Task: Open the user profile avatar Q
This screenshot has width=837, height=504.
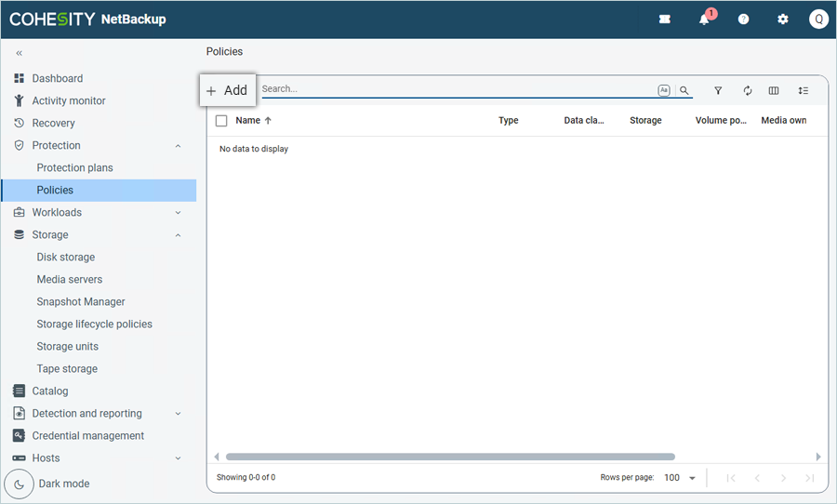Action: [818, 20]
